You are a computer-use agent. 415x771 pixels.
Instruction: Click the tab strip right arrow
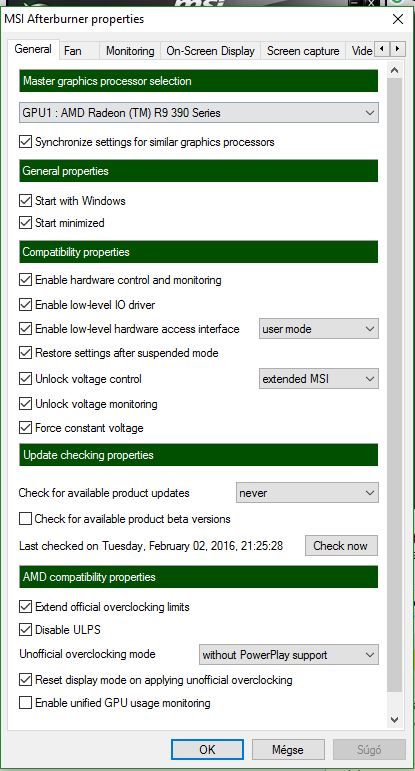tap(397, 49)
